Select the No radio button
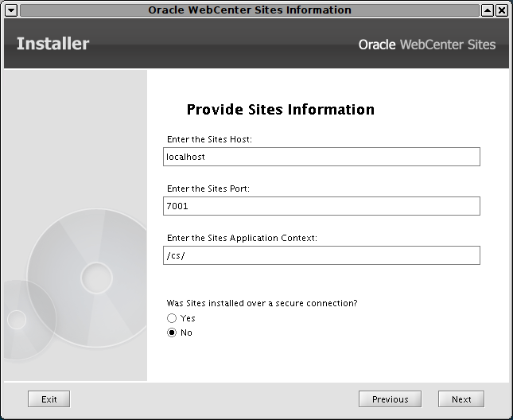This screenshot has height=420, width=513. [x=172, y=332]
